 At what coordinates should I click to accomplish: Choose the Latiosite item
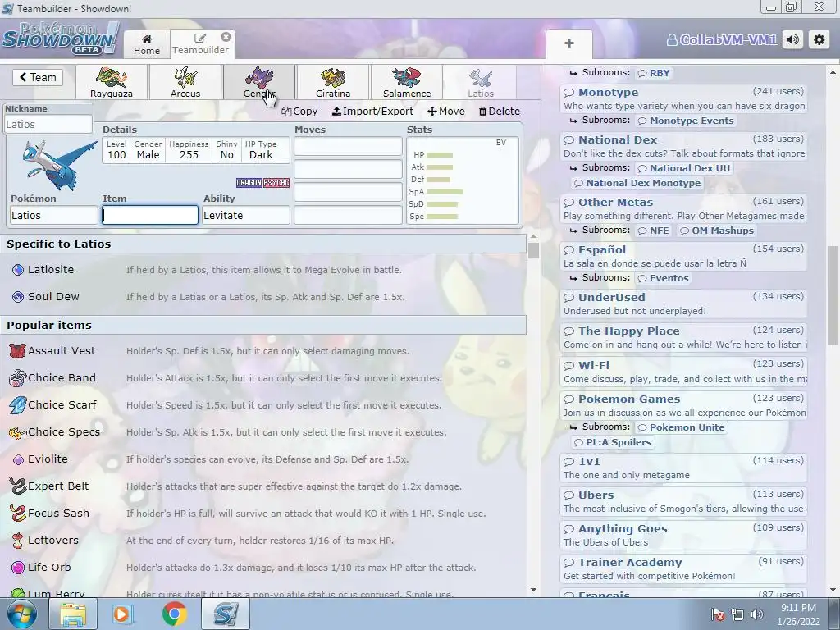[x=263, y=270]
